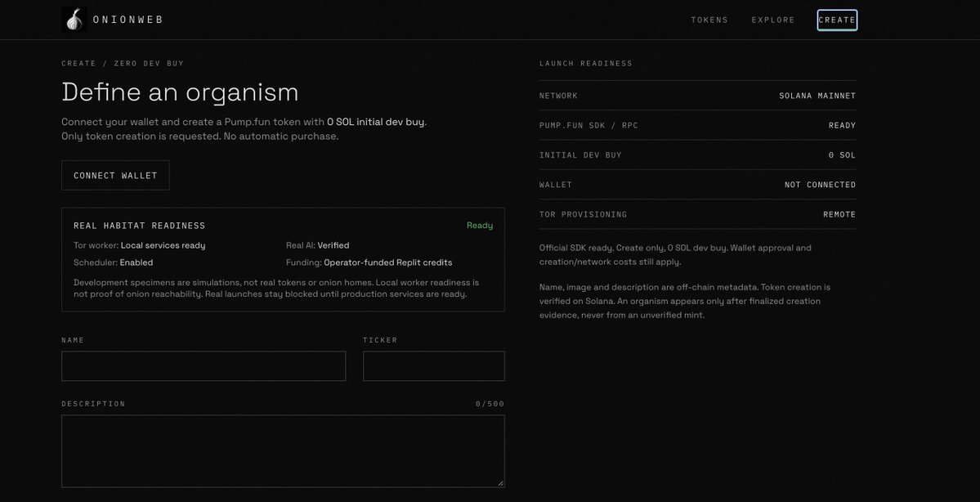The image size is (980, 502).
Task: Click the '0/500' description character counter
Action: [490, 404]
